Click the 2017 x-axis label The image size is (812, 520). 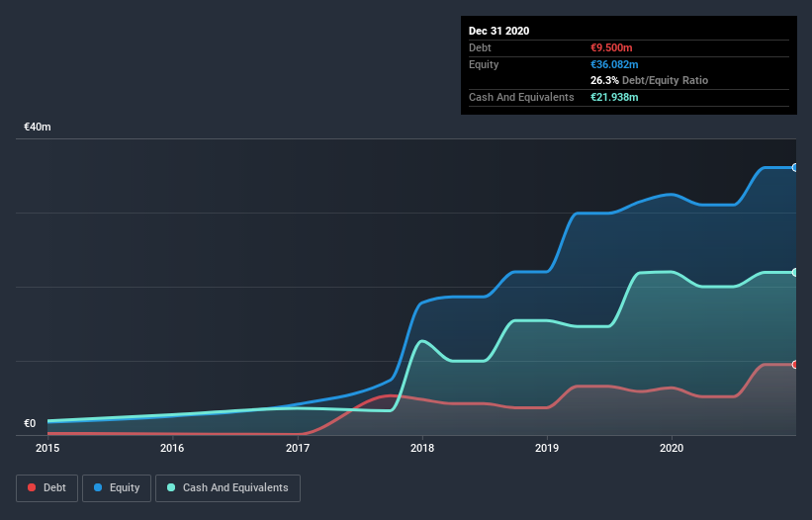pos(298,448)
